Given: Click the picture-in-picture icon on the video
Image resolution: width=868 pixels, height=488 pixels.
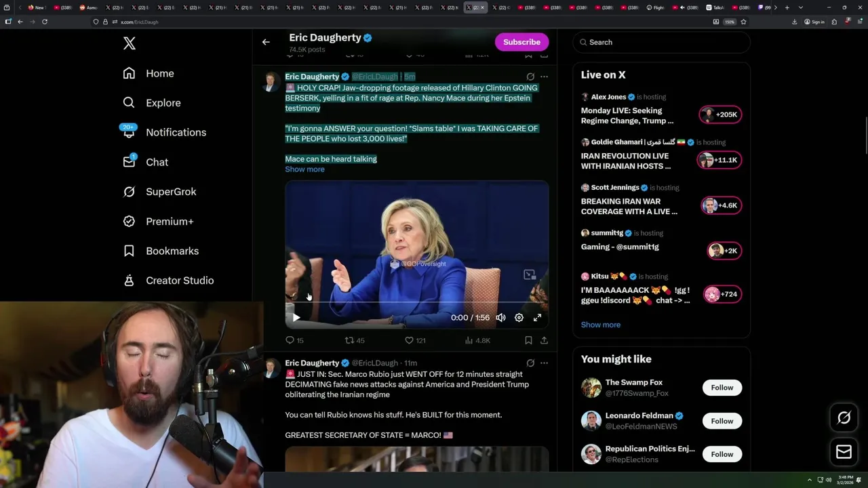Looking at the screenshot, I should [530, 274].
